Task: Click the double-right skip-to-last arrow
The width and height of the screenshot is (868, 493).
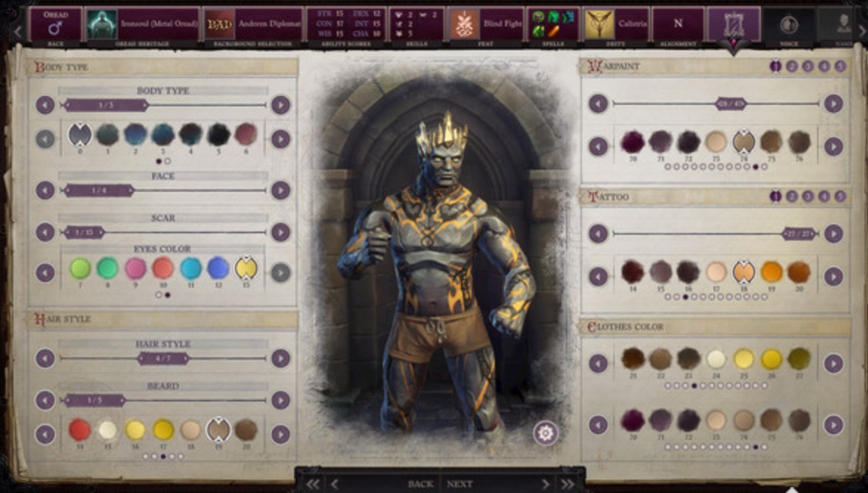Action: pos(567,484)
